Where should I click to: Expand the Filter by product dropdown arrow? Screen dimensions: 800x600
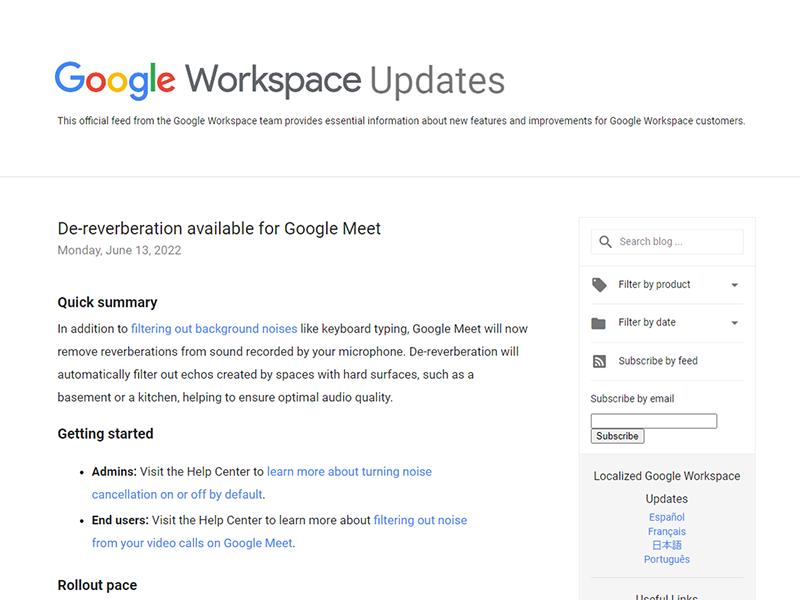(735, 285)
